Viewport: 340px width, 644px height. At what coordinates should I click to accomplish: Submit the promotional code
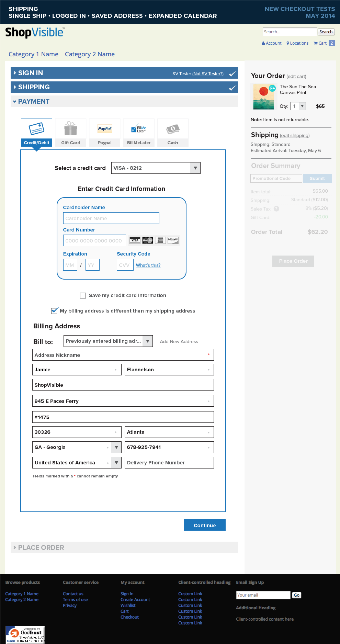317,178
